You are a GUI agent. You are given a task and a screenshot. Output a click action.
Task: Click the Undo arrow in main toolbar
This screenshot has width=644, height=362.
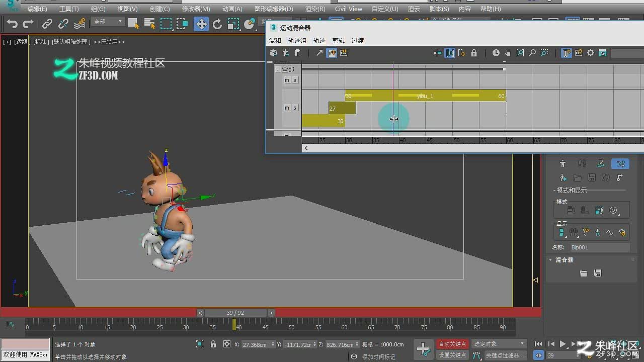click(13, 24)
